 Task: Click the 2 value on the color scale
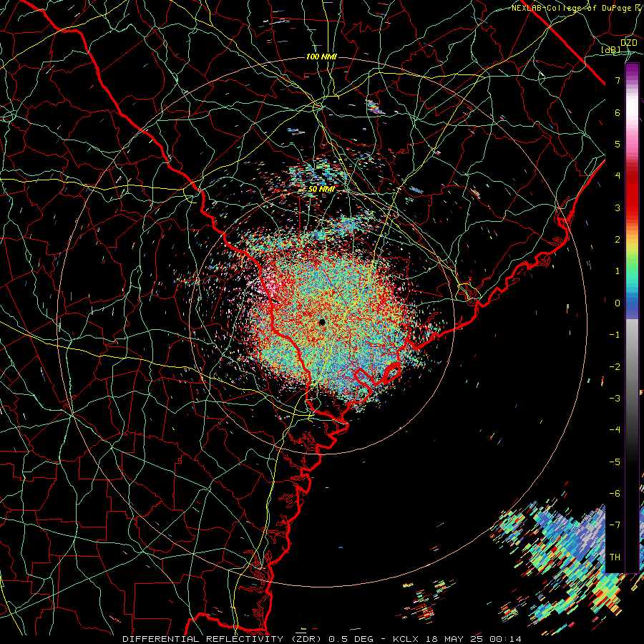[618, 240]
